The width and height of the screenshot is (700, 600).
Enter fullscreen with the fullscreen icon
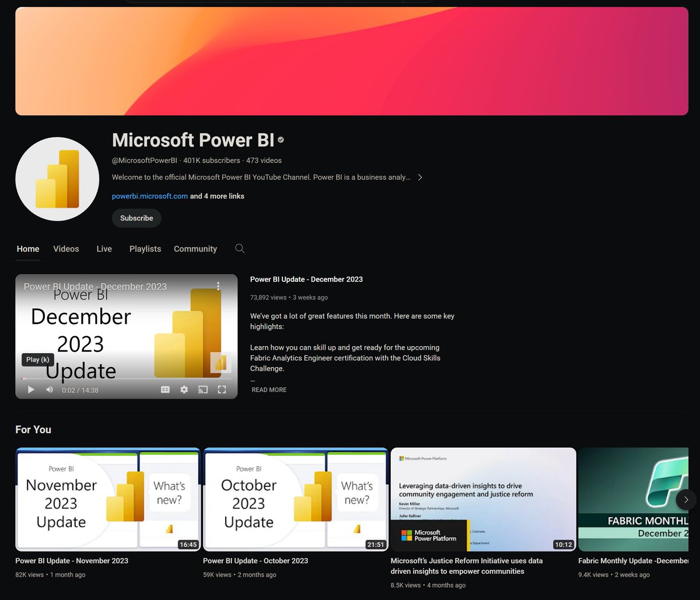(222, 390)
